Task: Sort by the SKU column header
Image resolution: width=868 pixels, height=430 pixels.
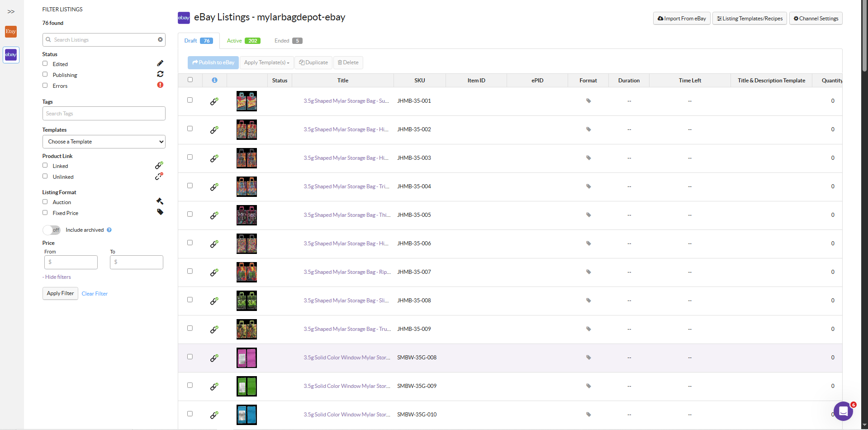Action: (420, 81)
